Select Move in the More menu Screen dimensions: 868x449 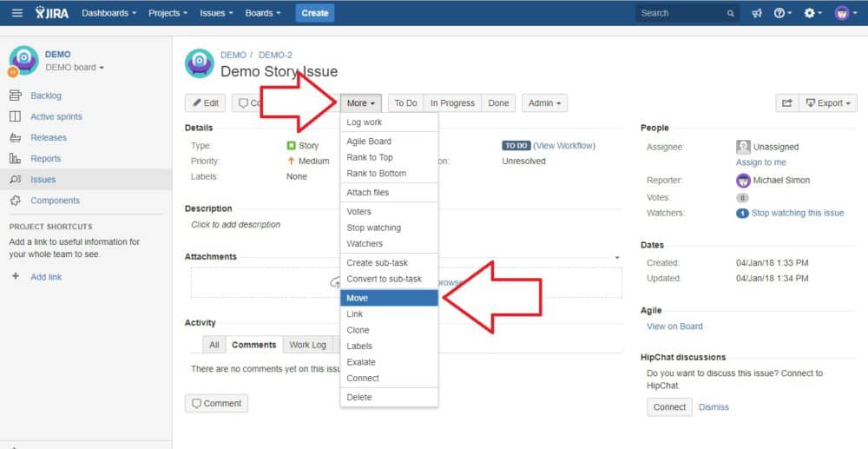pyautogui.click(x=389, y=298)
